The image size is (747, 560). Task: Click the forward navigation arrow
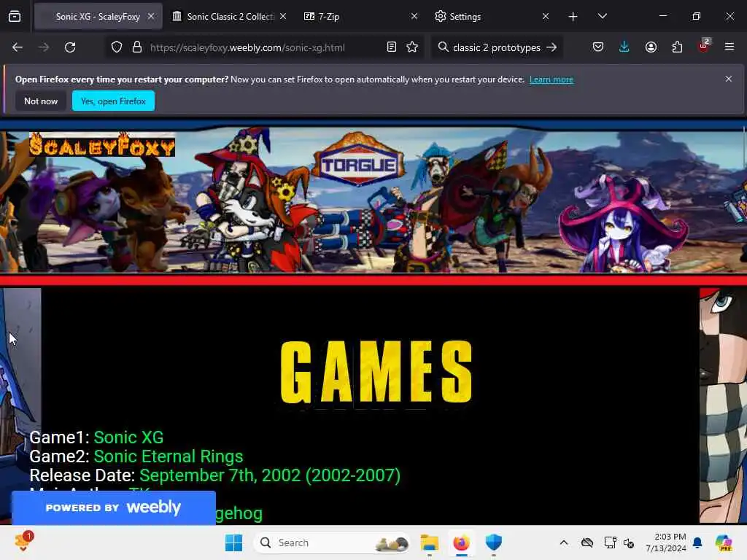(x=44, y=47)
